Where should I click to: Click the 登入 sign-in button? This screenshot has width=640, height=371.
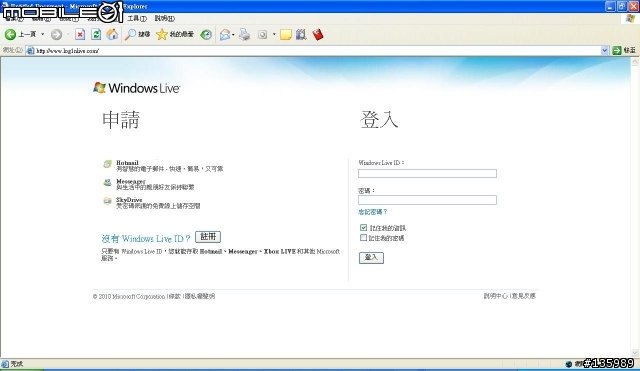[371, 258]
